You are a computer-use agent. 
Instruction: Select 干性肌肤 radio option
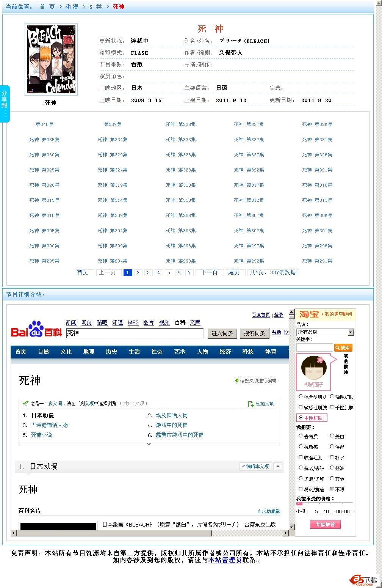(x=332, y=407)
